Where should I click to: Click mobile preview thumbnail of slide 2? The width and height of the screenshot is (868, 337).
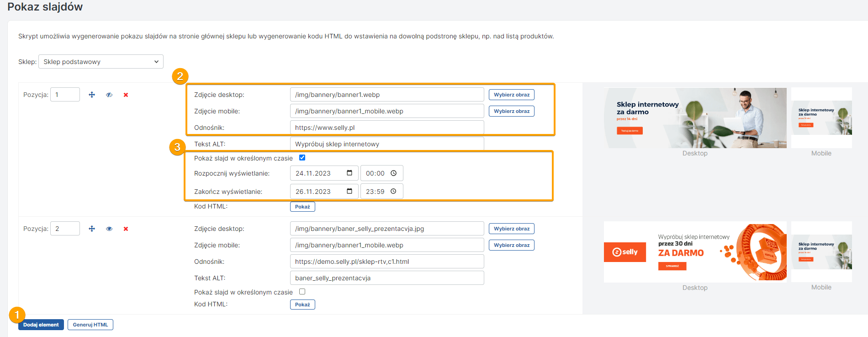pyautogui.click(x=821, y=252)
